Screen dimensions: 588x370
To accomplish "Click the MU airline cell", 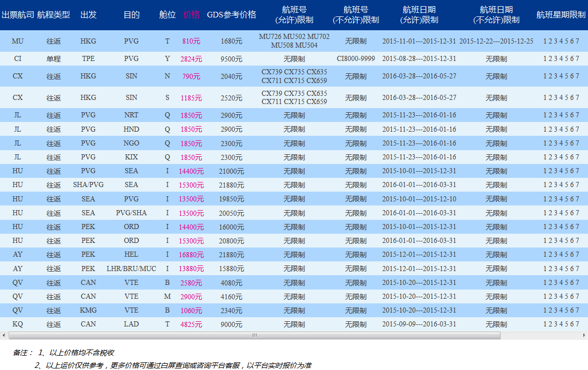I will (x=17, y=42).
